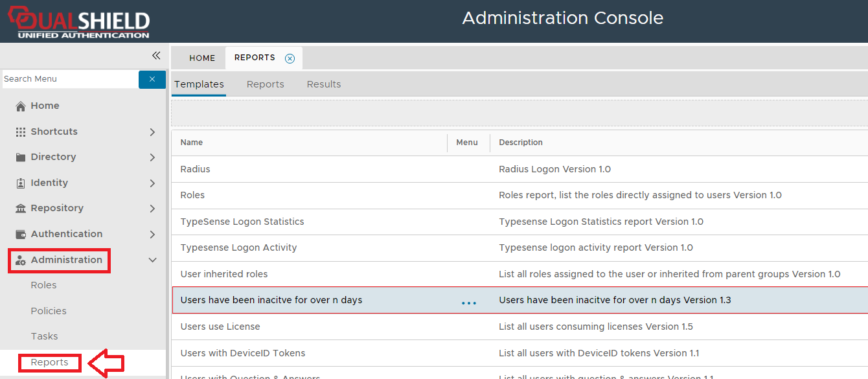Expand the Shortcuts menu chevron
Image resolution: width=868 pixels, height=379 pixels.
(152, 132)
